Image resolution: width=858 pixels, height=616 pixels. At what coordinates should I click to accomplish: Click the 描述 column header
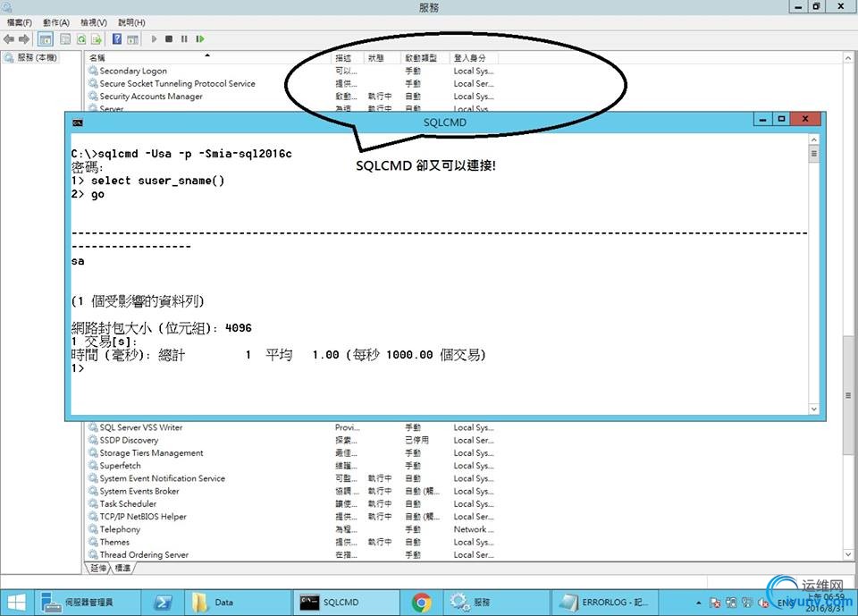[x=348, y=57]
